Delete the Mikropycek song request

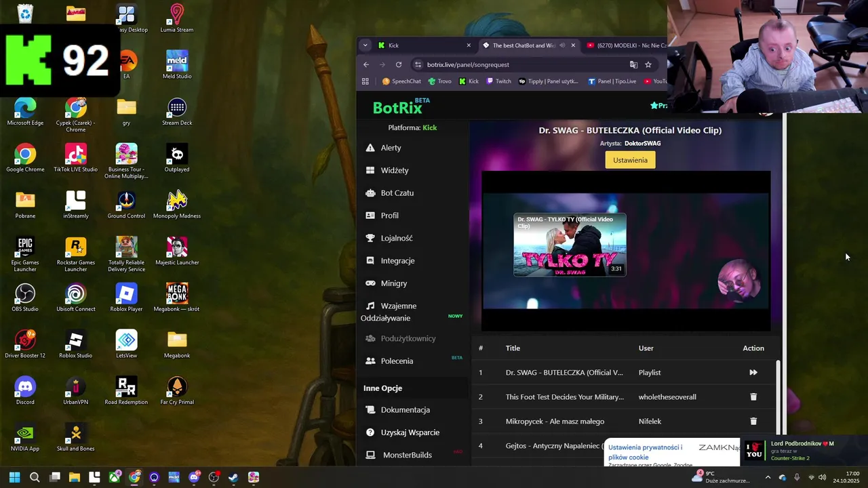pyautogui.click(x=753, y=422)
